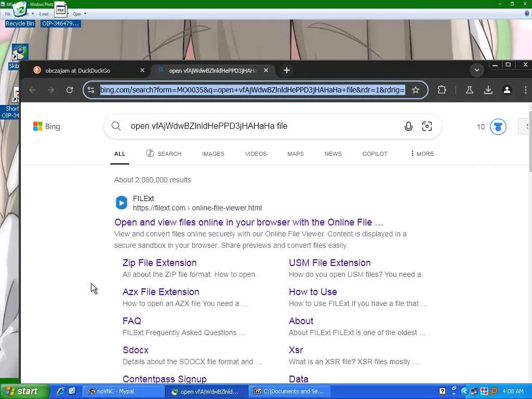Open the Sdocx sublink

(x=136, y=350)
